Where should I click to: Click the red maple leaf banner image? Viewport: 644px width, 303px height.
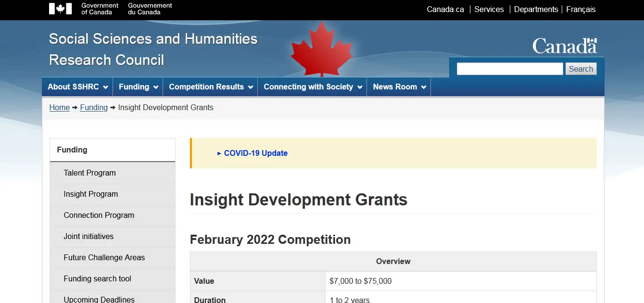point(321,49)
